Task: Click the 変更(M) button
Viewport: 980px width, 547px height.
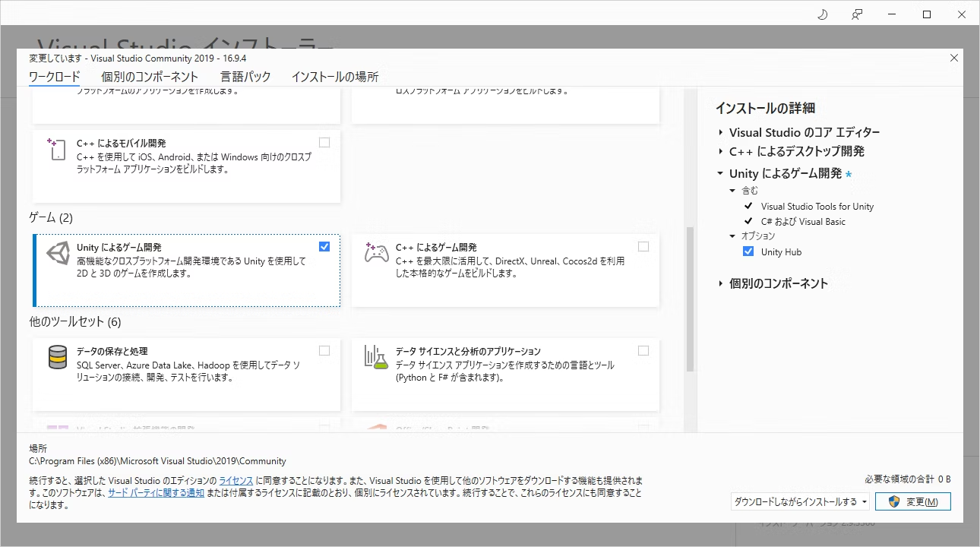Action: (913, 501)
